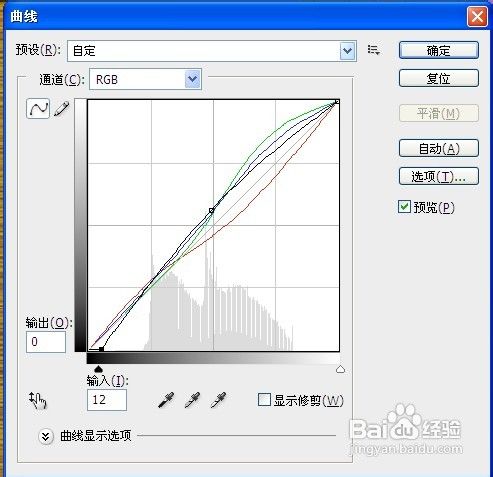Pick the white point eyedropper
493x477 pixels.
219,400
